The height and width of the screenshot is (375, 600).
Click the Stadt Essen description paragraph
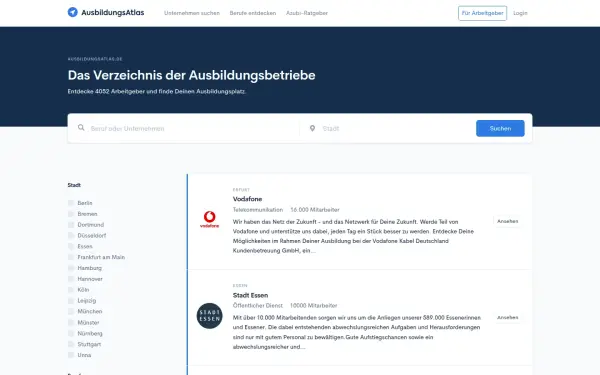[x=357, y=332]
